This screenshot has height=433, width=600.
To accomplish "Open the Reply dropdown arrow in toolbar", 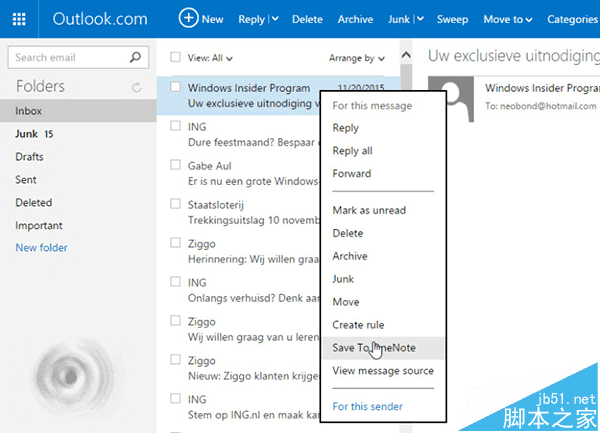I will 275,19.
